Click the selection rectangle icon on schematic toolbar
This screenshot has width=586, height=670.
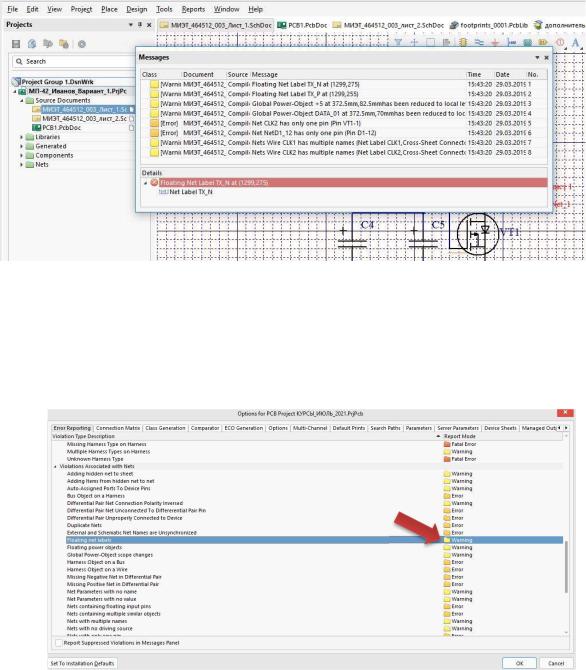(x=430, y=42)
